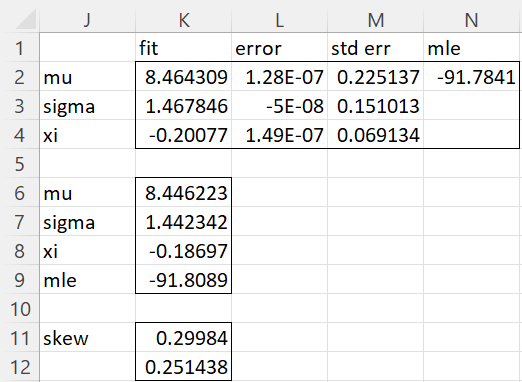522x382 pixels.
Task: Click the 'mle' cell in column N
Action: tap(472, 47)
